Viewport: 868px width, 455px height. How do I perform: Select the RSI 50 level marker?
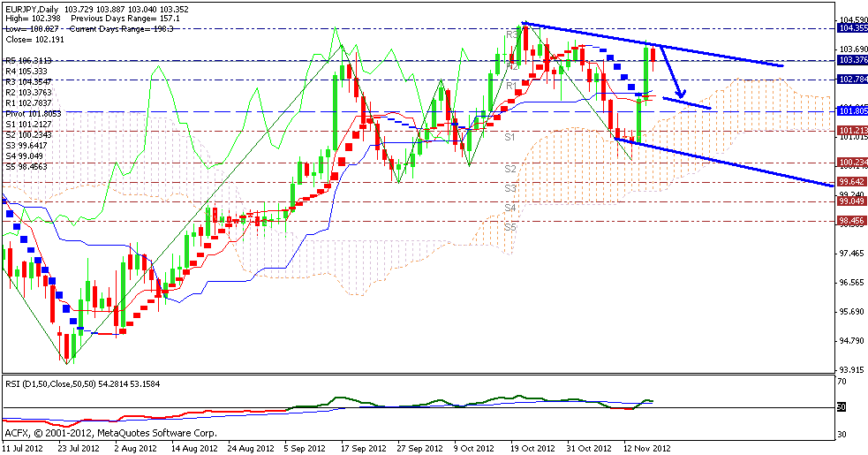pos(842,406)
